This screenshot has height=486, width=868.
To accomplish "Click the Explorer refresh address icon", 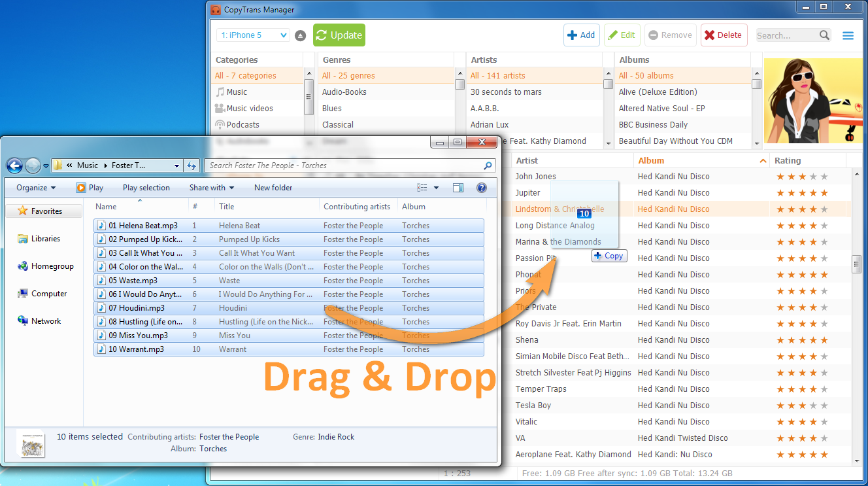I will click(192, 165).
